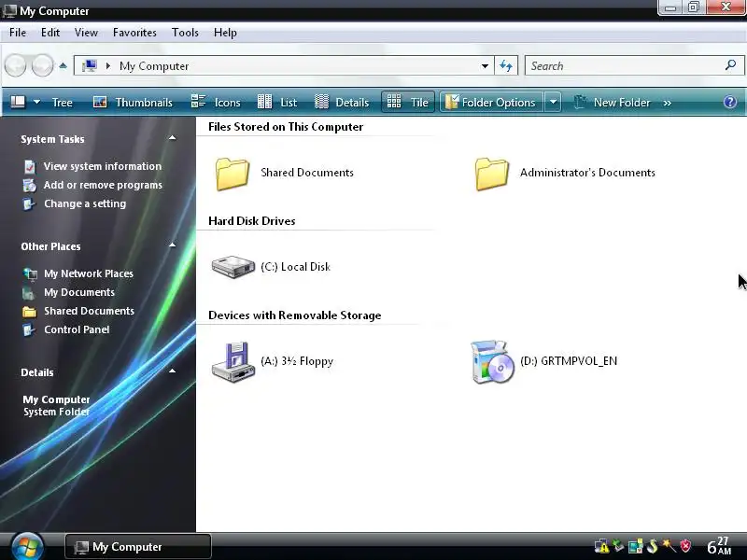Click the arrow before My Computer in address bar
The image size is (747, 560).
(108, 65)
